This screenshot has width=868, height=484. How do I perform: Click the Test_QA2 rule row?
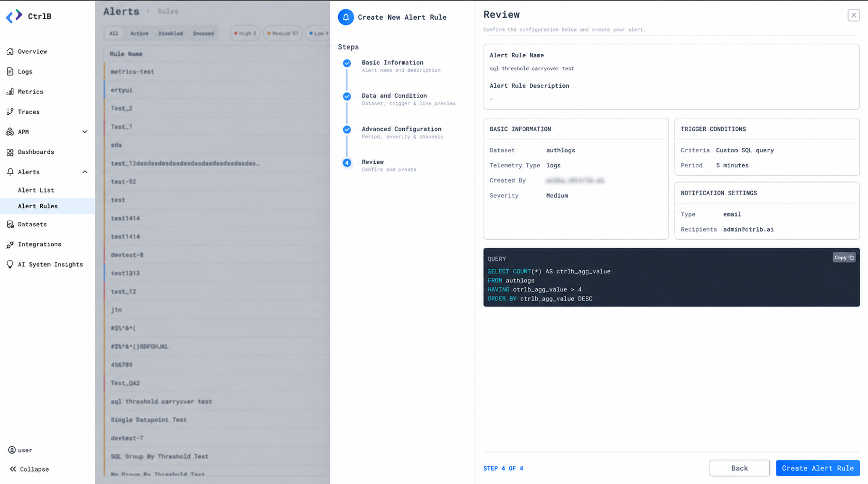point(217,383)
